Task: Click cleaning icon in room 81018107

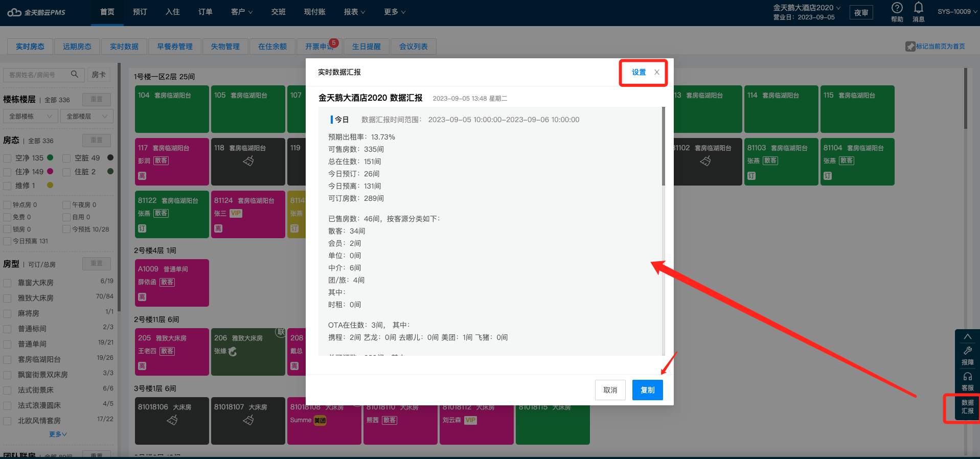Action: pyautogui.click(x=248, y=420)
